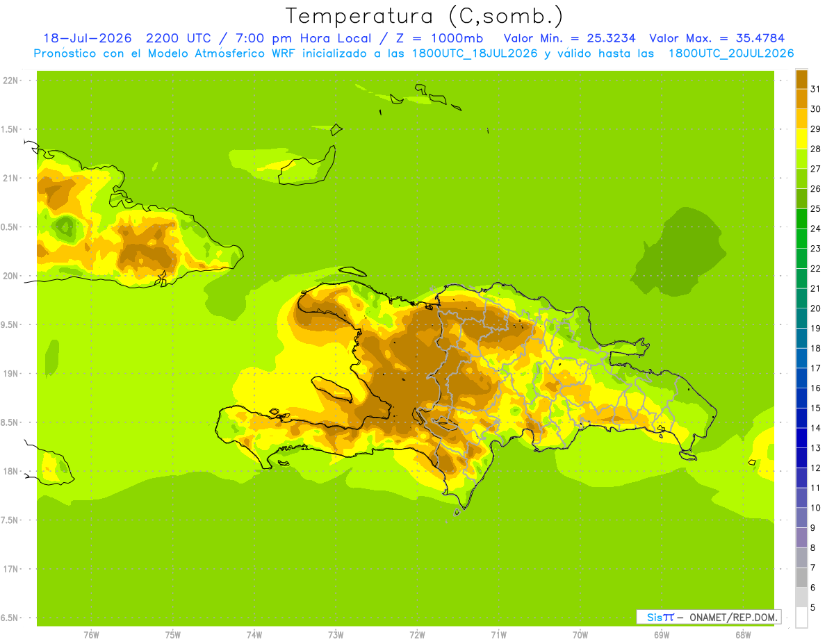This screenshot has width=834, height=644.
Task: Pick the purple swatch between 9 and 10
Action: [801, 518]
